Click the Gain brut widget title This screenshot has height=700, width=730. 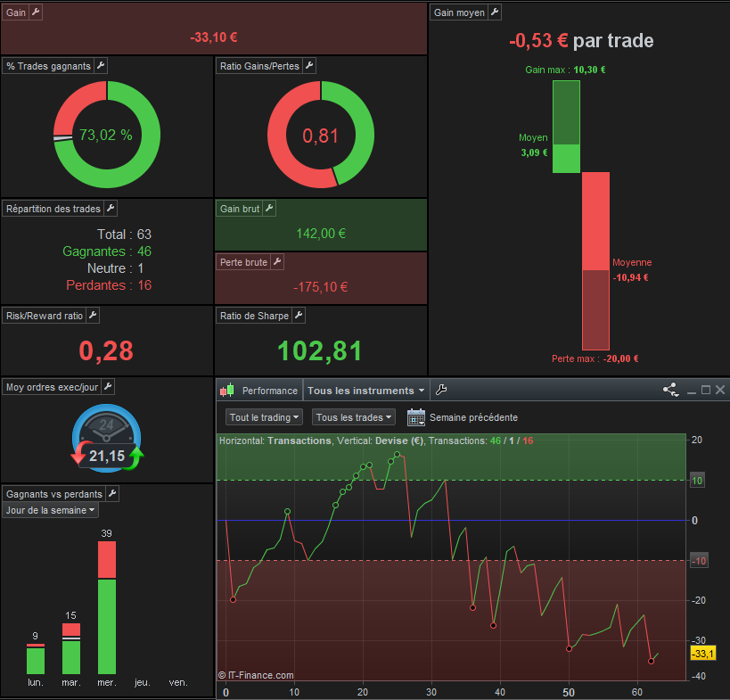(239, 209)
